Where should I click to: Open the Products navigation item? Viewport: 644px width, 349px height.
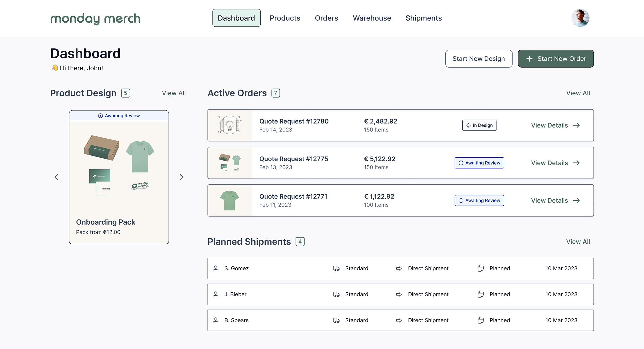click(x=285, y=18)
